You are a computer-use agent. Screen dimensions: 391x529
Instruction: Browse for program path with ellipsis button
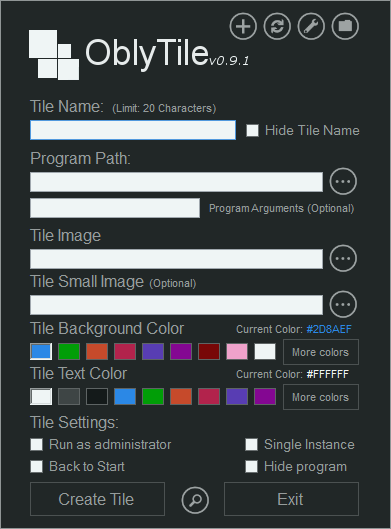[x=343, y=182]
